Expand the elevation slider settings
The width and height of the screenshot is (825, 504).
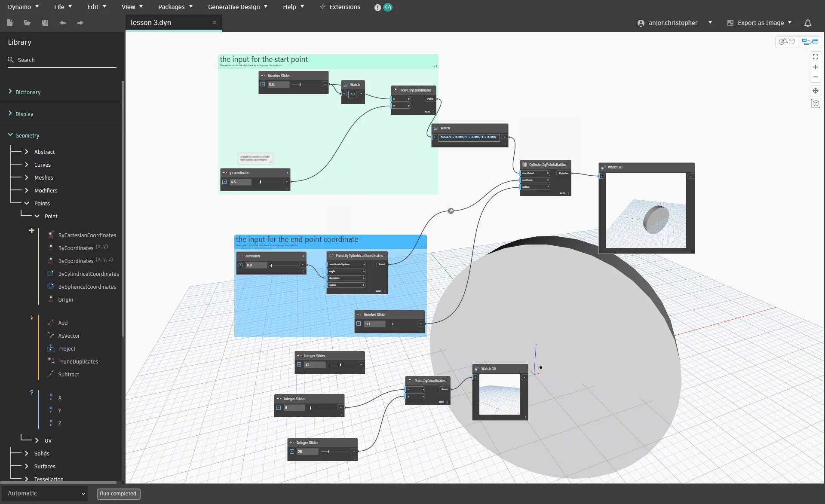[240, 265]
